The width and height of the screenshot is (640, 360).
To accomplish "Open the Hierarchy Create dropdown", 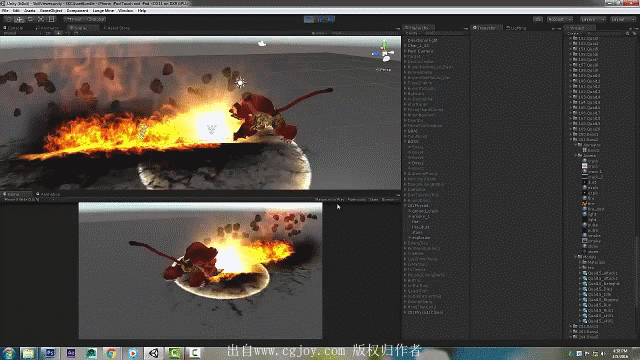I will tap(412, 33).
